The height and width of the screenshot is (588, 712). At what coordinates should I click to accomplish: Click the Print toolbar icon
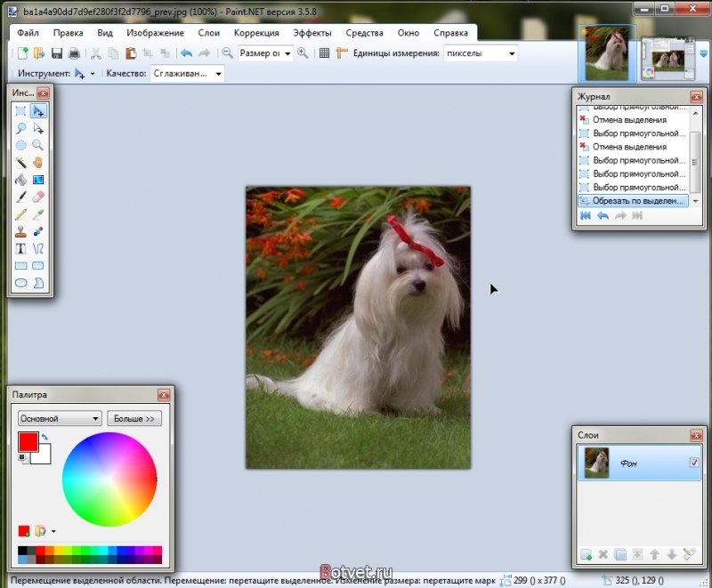coord(74,53)
